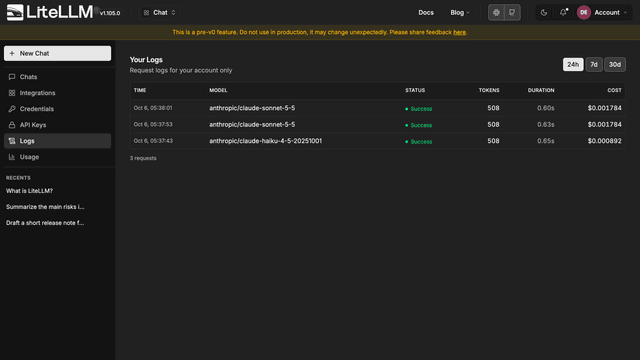640x360 pixels.
Task: Open the GitHub icon button
Action: (512, 13)
